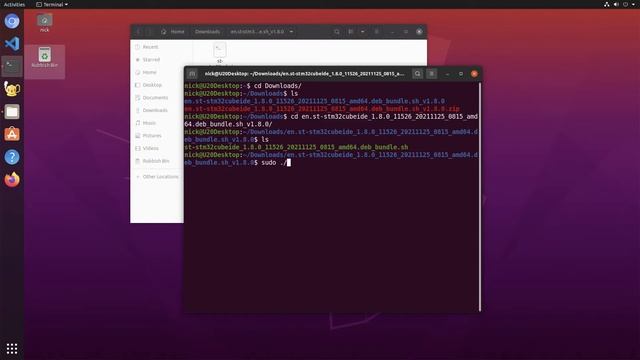
Task: Open the Terminal app menu in top bar
Action: point(52,4)
